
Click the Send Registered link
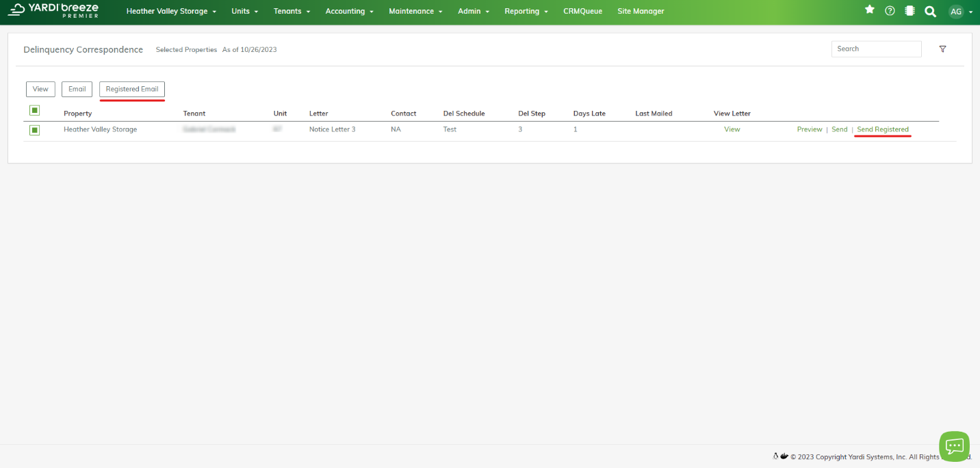883,129
